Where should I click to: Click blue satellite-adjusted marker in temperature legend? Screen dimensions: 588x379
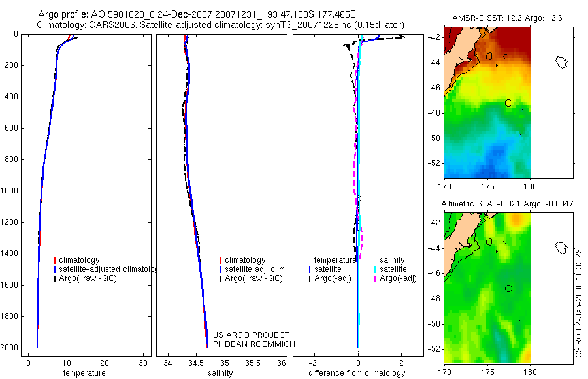click(x=55, y=269)
